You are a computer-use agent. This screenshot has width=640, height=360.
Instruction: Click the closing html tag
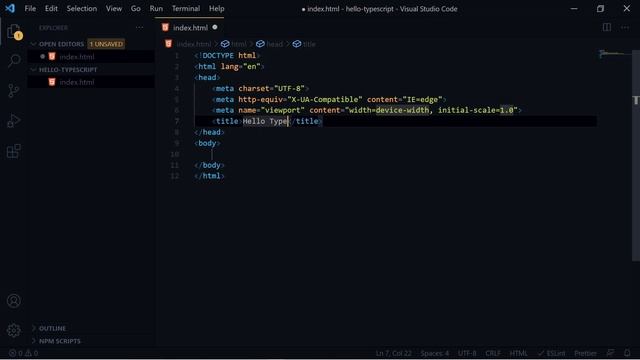click(209, 176)
